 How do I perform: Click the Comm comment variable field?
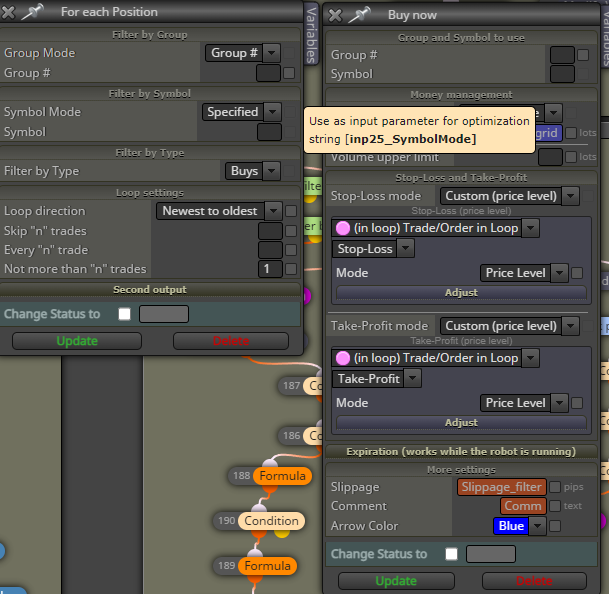tap(523, 506)
